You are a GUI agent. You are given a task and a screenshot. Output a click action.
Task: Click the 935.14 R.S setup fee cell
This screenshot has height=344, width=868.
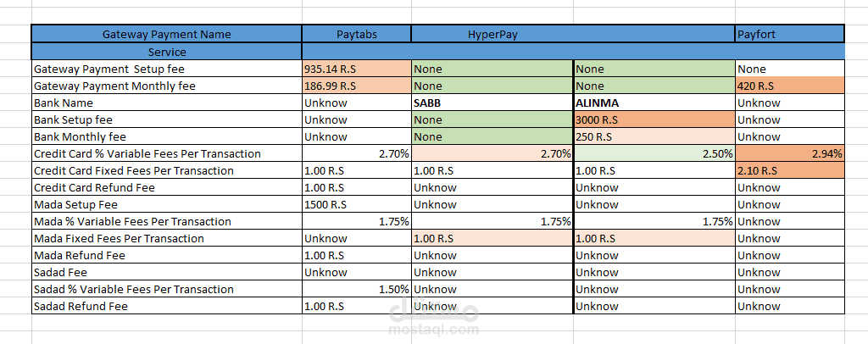357,69
